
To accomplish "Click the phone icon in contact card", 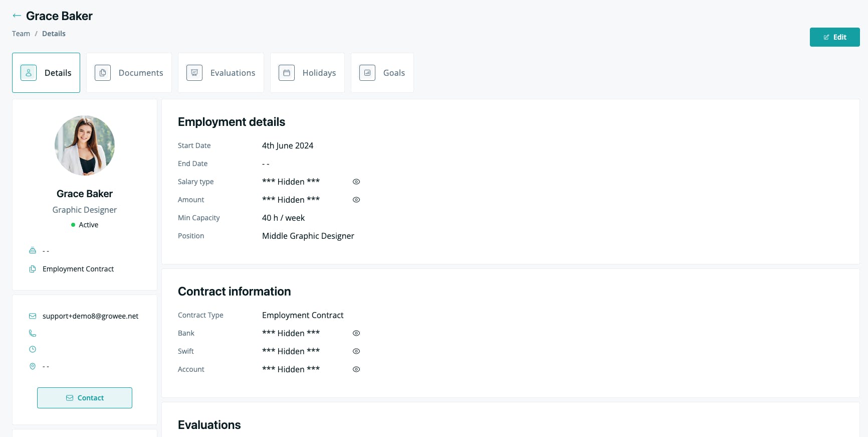I will click(x=33, y=333).
